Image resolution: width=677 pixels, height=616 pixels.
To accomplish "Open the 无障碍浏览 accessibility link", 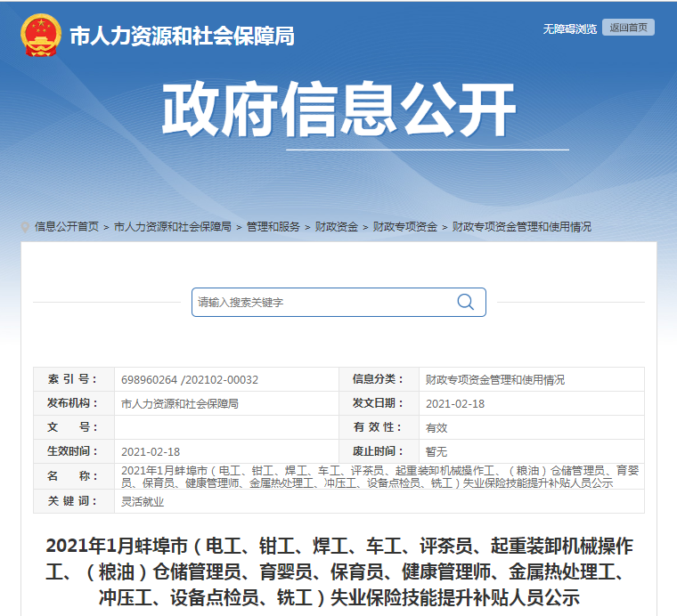I will click(x=569, y=28).
